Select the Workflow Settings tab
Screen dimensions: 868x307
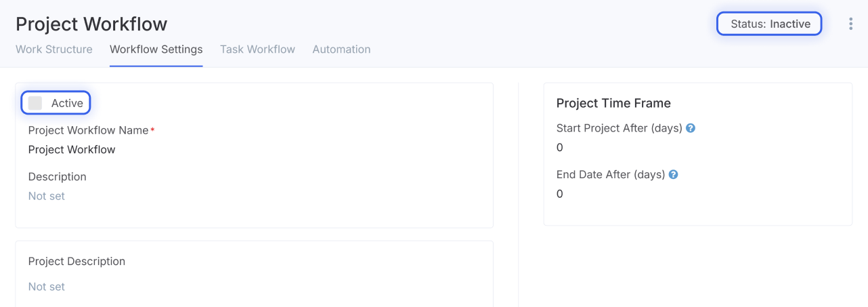pos(156,49)
